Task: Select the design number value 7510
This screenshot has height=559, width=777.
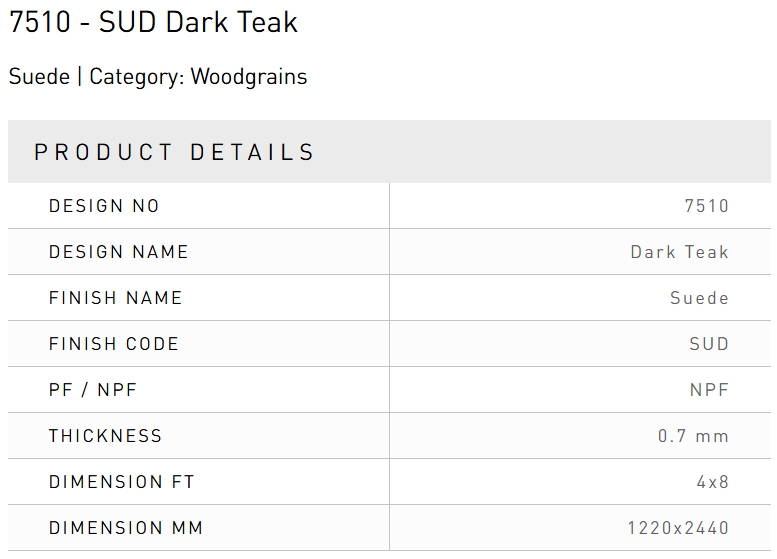Action: click(706, 206)
